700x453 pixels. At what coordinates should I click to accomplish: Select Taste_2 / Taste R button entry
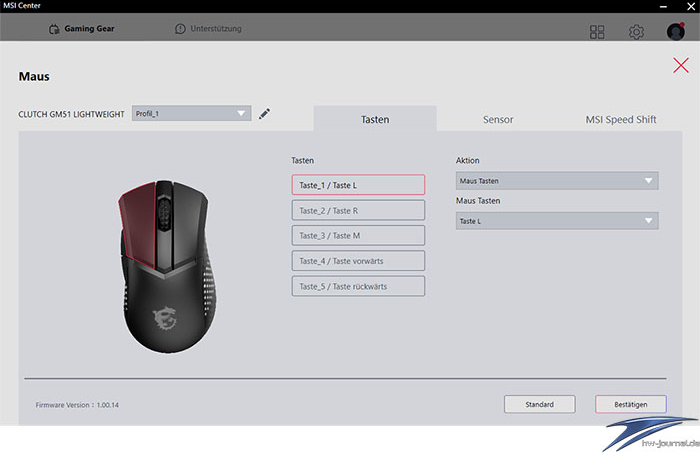point(358,210)
